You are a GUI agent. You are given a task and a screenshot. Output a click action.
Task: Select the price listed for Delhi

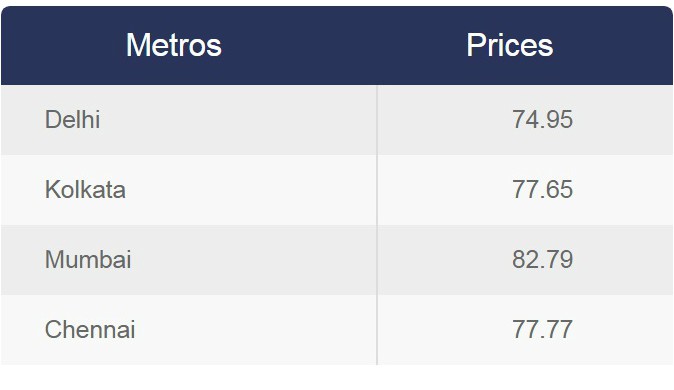(x=542, y=120)
